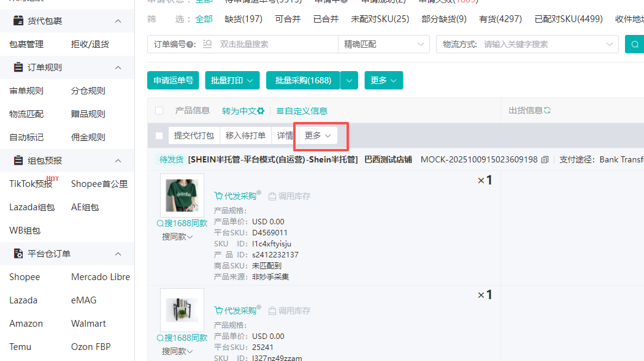Collapse the 组包预报 sidebar section

[118, 161]
